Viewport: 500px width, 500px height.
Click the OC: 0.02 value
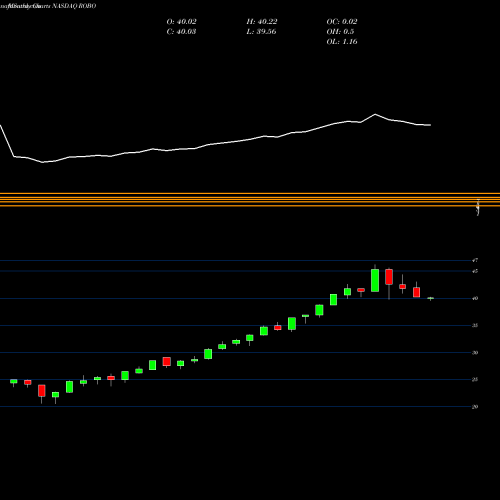click(342, 22)
